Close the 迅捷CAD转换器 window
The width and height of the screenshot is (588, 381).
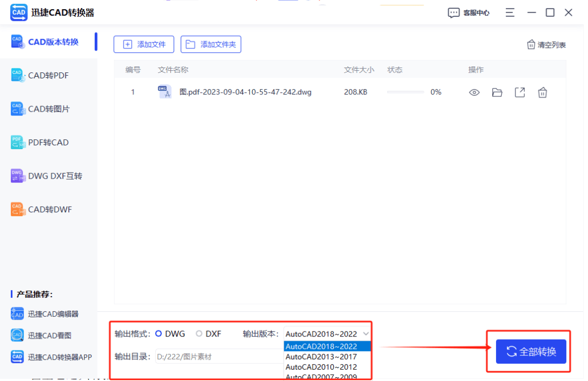(568, 13)
